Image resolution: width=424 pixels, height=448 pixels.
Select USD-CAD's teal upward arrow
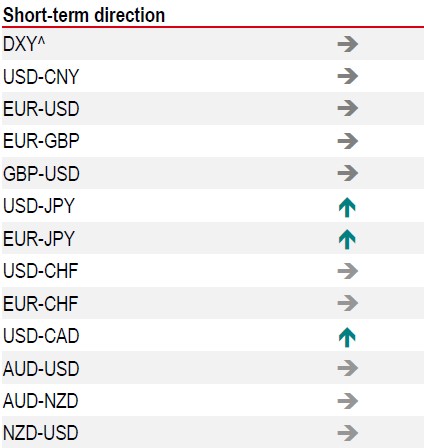(347, 337)
